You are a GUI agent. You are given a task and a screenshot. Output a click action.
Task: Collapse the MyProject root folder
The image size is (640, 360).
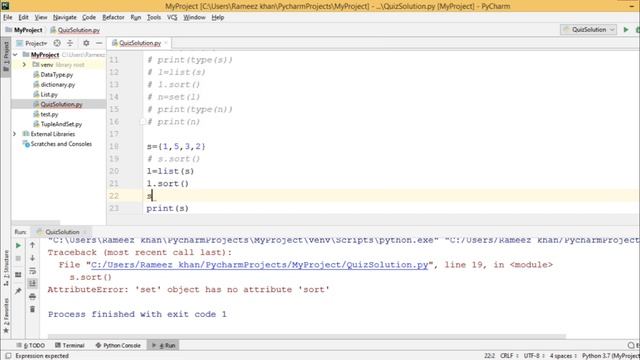click(15, 55)
